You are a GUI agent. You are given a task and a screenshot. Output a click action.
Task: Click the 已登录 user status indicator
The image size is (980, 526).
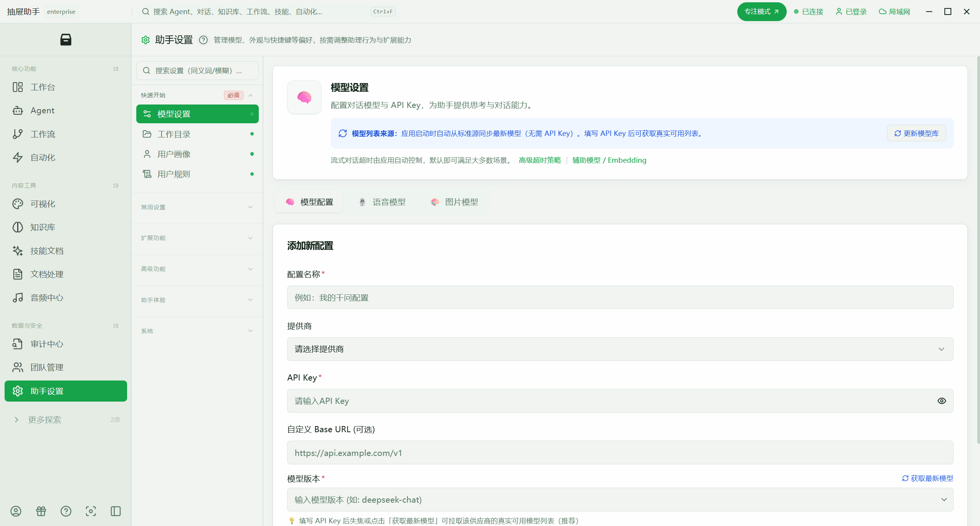click(x=851, y=11)
